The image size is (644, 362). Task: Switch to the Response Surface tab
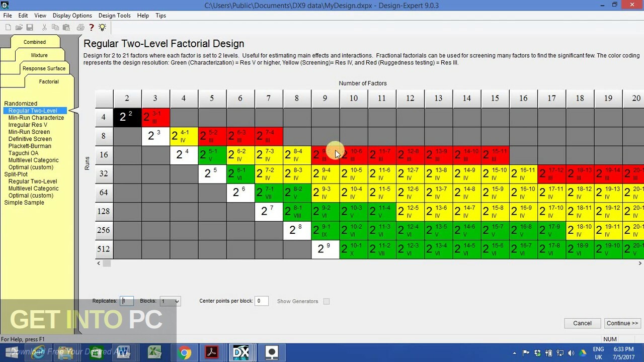(x=44, y=68)
